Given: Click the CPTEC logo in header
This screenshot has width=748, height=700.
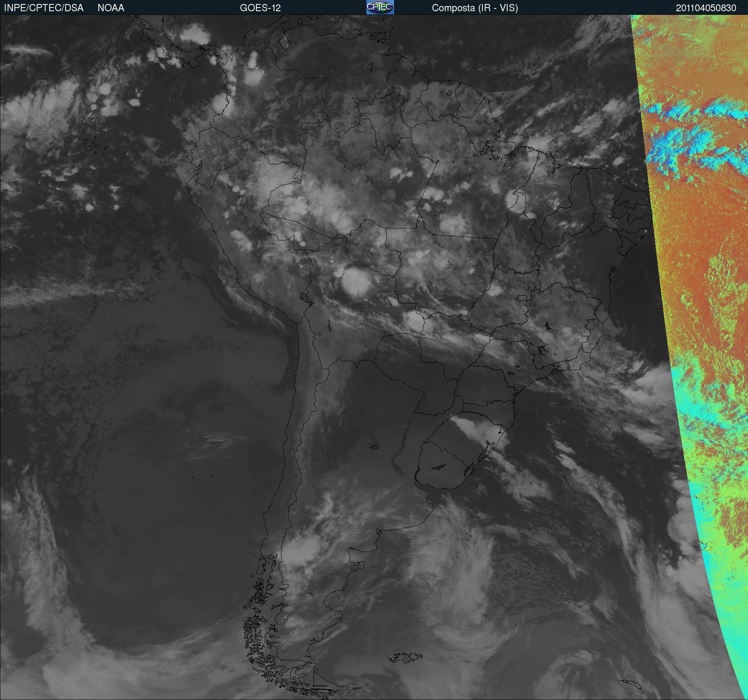Looking at the screenshot, I should (x=380, y=7).
